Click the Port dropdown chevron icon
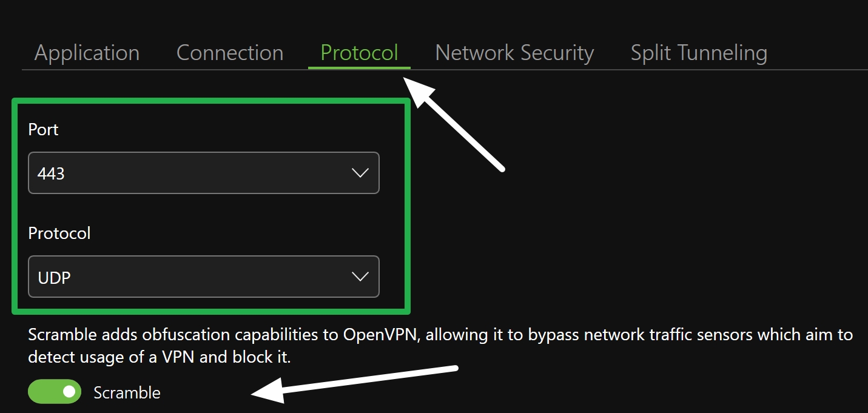868x413 pixels. pyautogui.click(x=360, y=173)
